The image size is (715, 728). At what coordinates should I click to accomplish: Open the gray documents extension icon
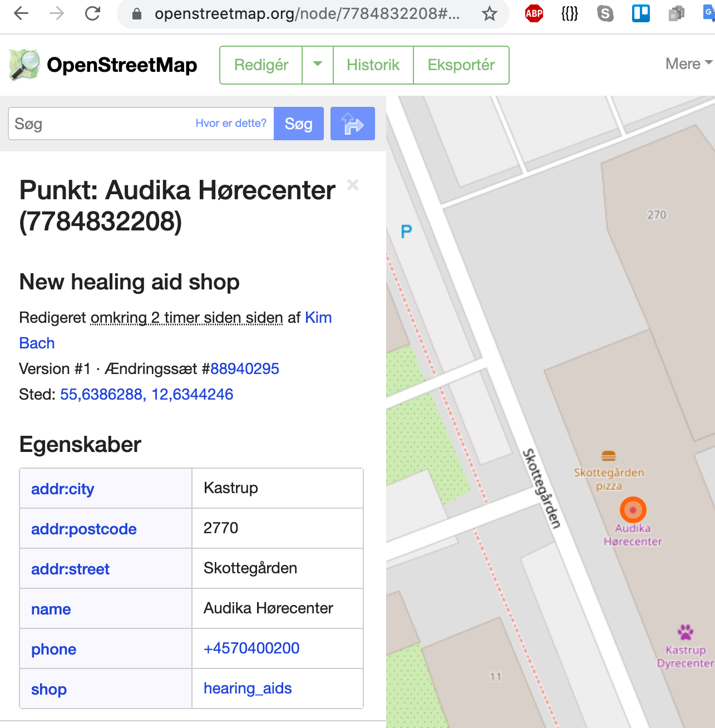(677, 13)
